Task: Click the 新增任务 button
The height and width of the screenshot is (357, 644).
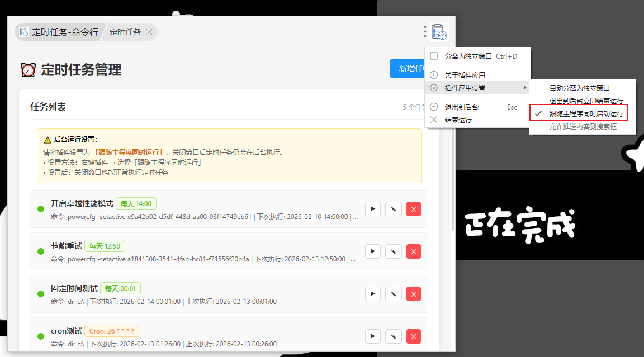Action: (x=408, y=69)
